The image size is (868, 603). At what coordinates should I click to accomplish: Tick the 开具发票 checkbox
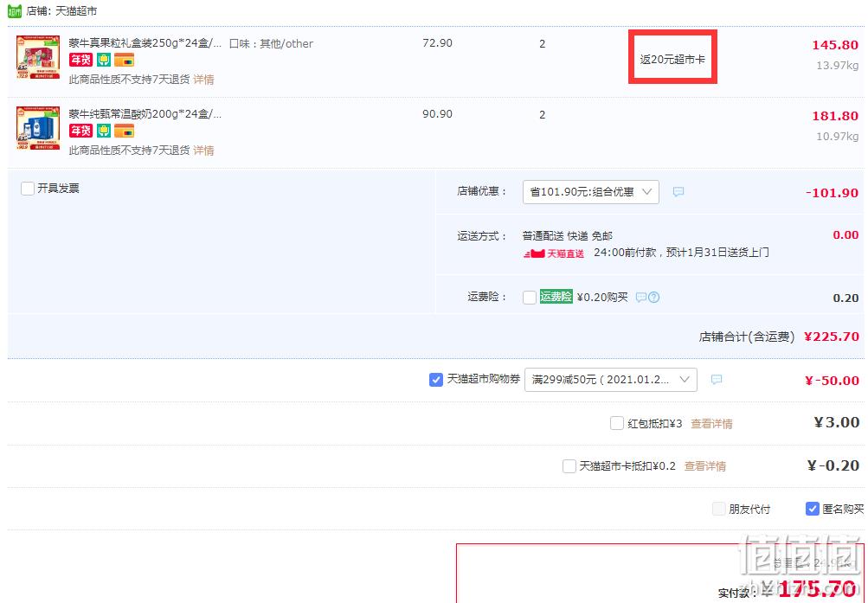tap(28, 189)
